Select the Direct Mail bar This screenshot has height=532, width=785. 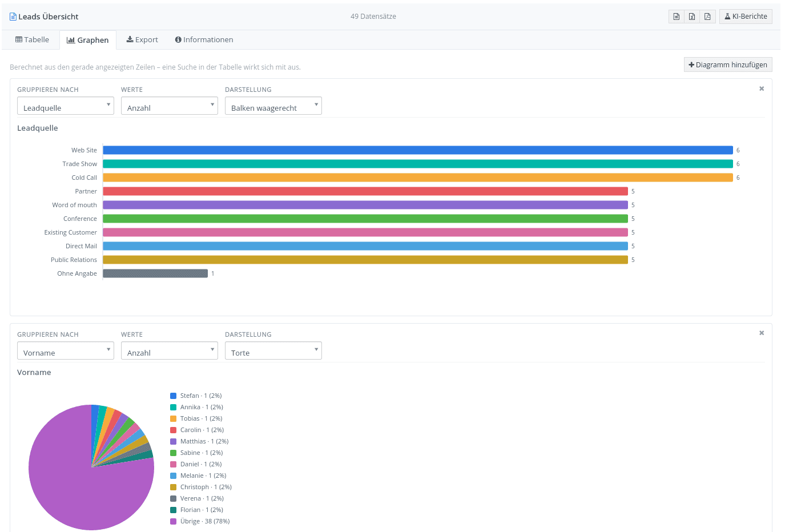click(x=365, y=246)
